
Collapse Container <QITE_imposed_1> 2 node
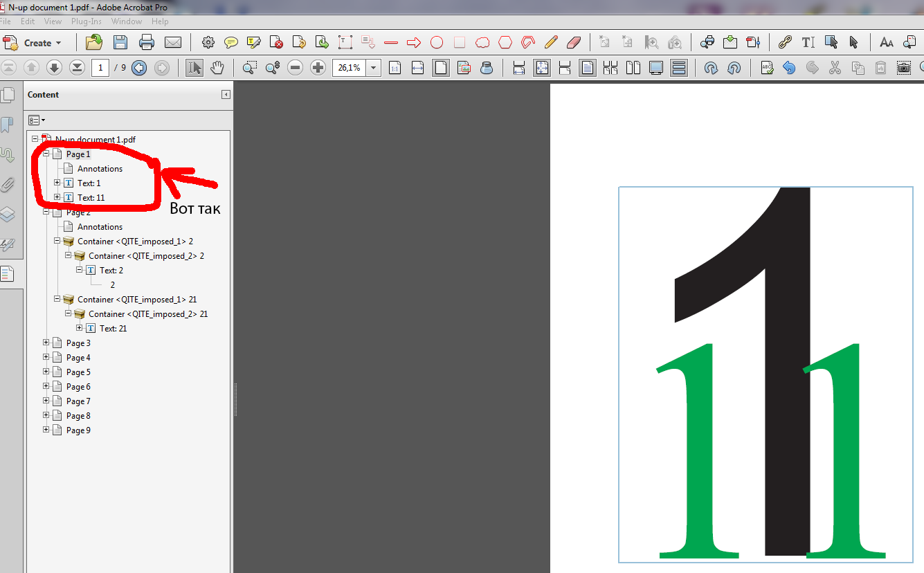click(x=57, y=241)
